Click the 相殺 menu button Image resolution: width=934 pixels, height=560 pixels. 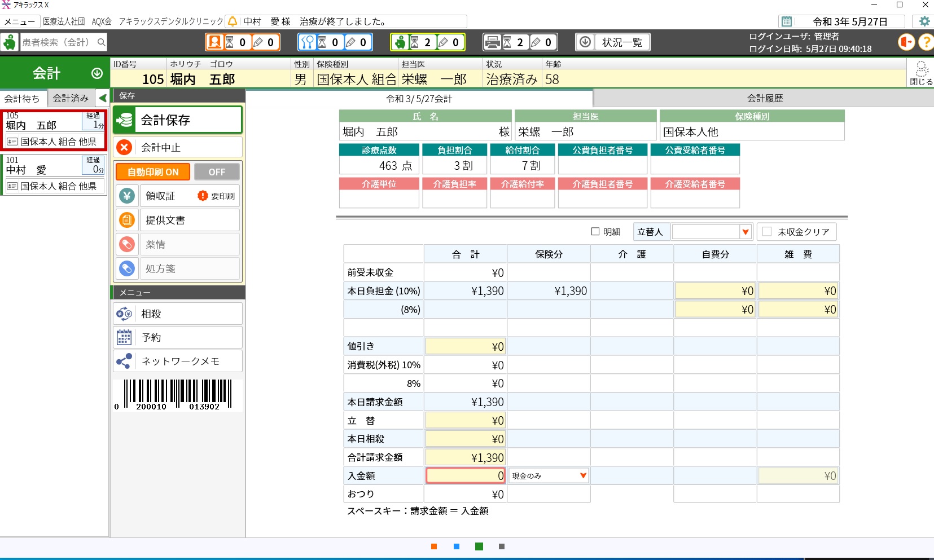pyautogui.click(x=178, y=314)
